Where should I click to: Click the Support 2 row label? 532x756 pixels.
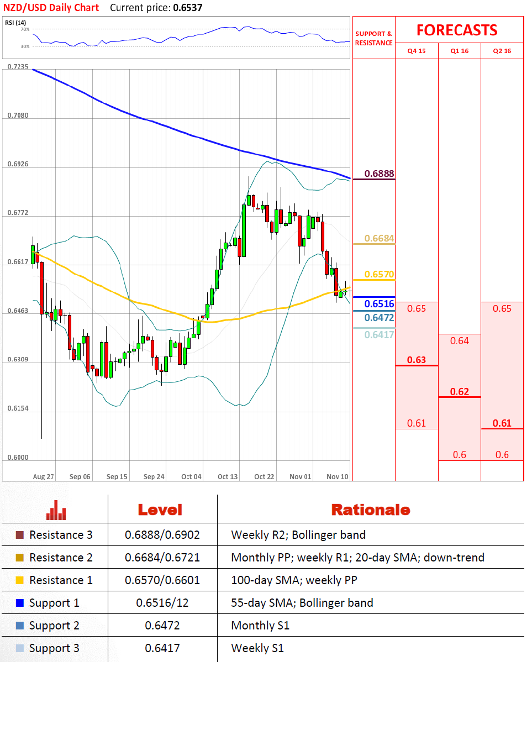(x=54, y=626)
